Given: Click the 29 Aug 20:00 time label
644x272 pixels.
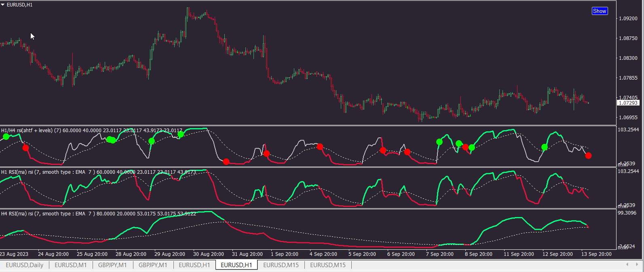Looking at the screenshot, I should 170,254.
